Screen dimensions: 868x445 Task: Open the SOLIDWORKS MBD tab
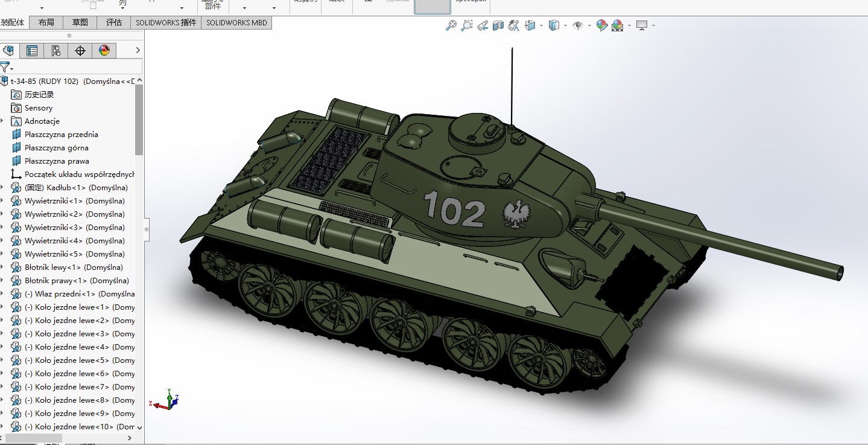pyautogui.click(x=236, y=22)
